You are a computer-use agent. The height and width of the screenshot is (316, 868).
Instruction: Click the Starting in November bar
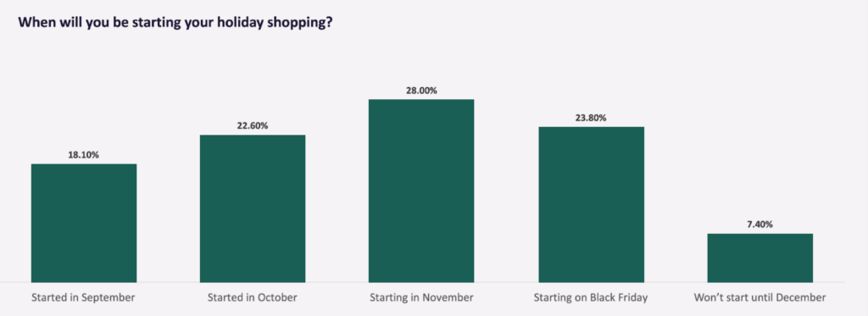point(421,191)
